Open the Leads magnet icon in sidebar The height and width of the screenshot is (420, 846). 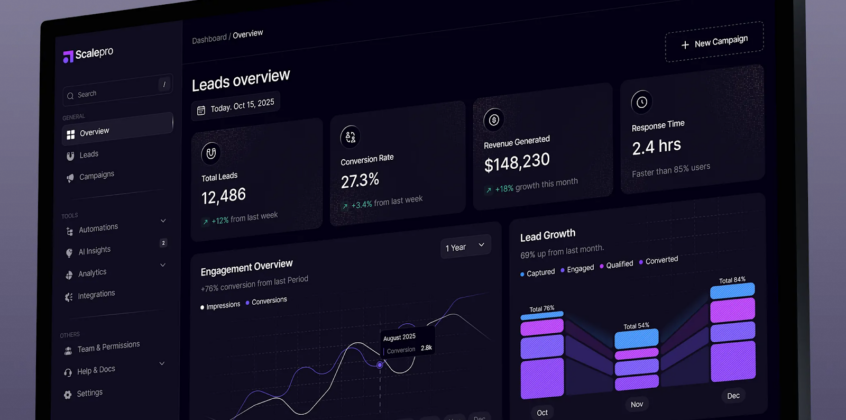[x=70, y=157]
